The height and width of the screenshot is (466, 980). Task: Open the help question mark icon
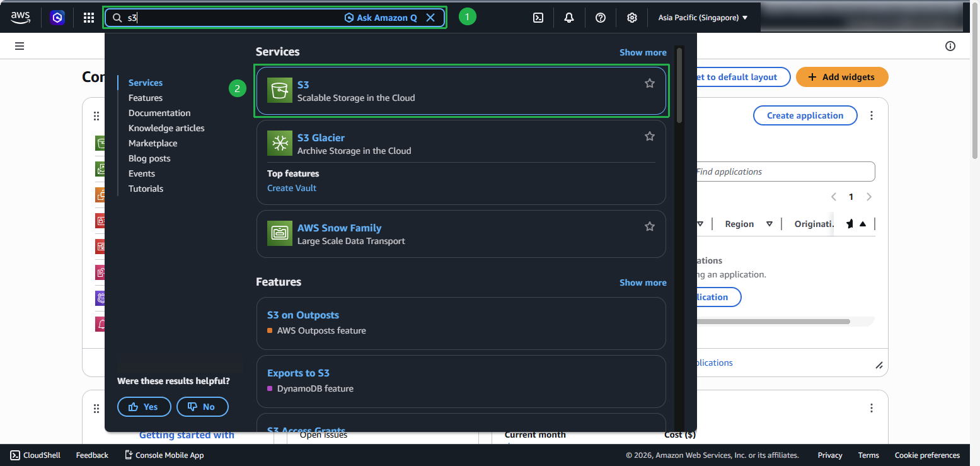pyautogui.click(x=601, y=18)
